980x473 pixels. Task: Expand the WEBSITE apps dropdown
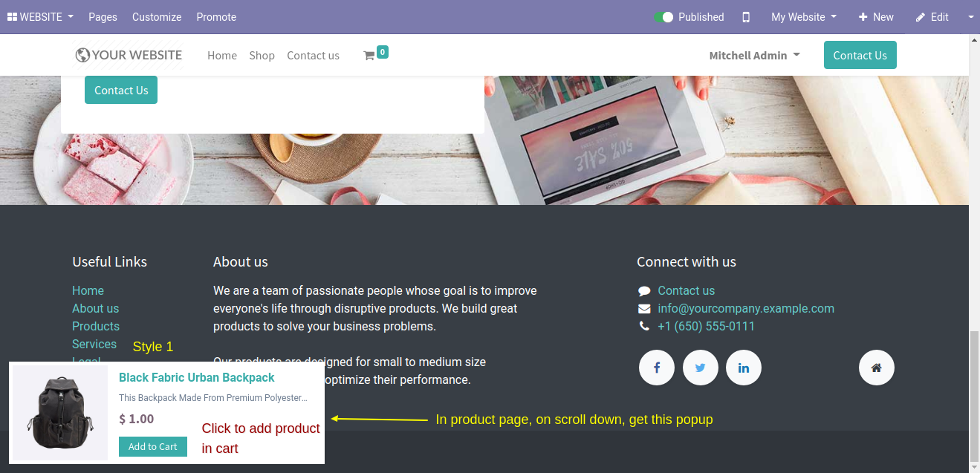(40, 16)
